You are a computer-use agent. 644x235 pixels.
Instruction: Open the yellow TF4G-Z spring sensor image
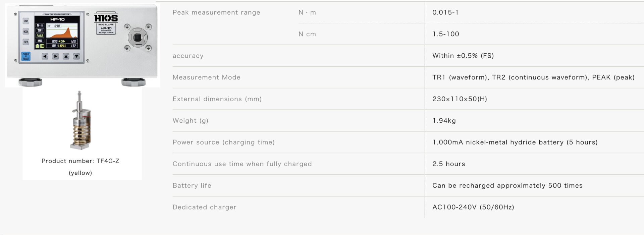click(81, 120)
